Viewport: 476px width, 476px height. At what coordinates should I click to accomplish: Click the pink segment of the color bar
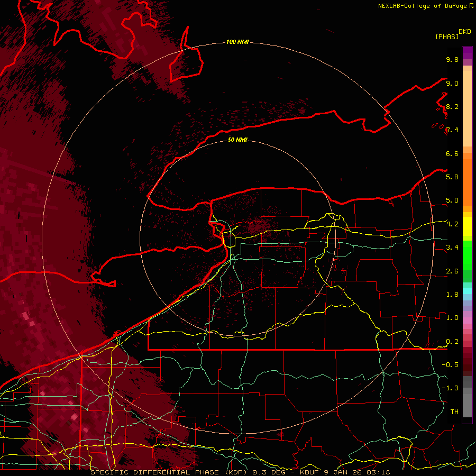point(467,321)
